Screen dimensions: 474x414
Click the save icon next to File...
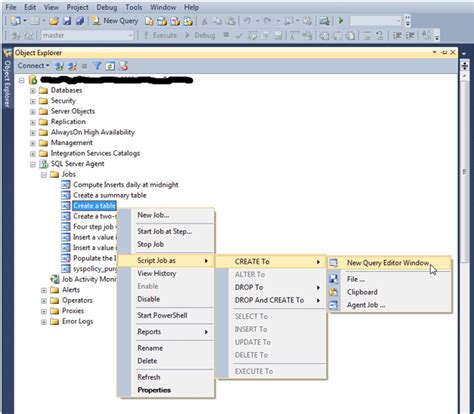(334, 279)
